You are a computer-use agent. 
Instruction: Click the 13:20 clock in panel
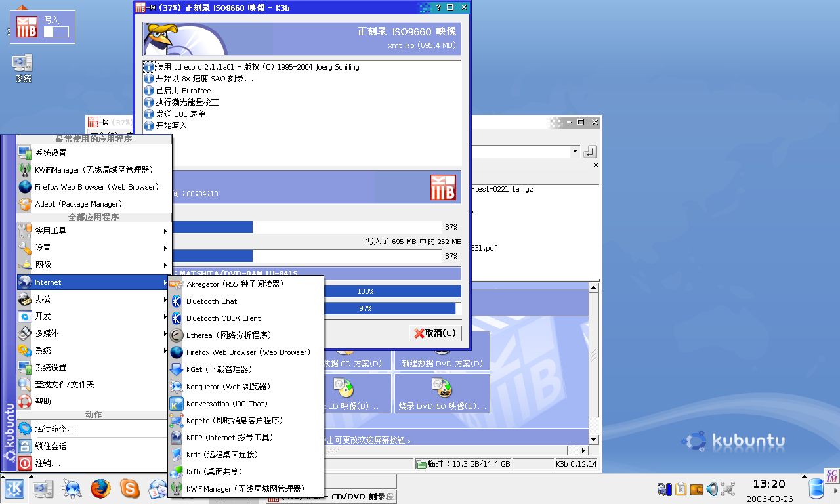(x=769, y=484)
